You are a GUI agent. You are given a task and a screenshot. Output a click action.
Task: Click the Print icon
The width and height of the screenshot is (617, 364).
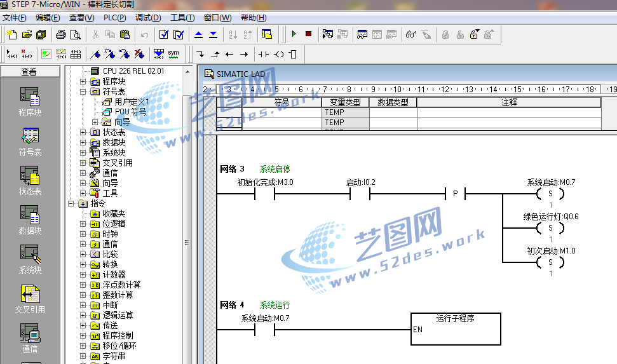click(60, 35)
